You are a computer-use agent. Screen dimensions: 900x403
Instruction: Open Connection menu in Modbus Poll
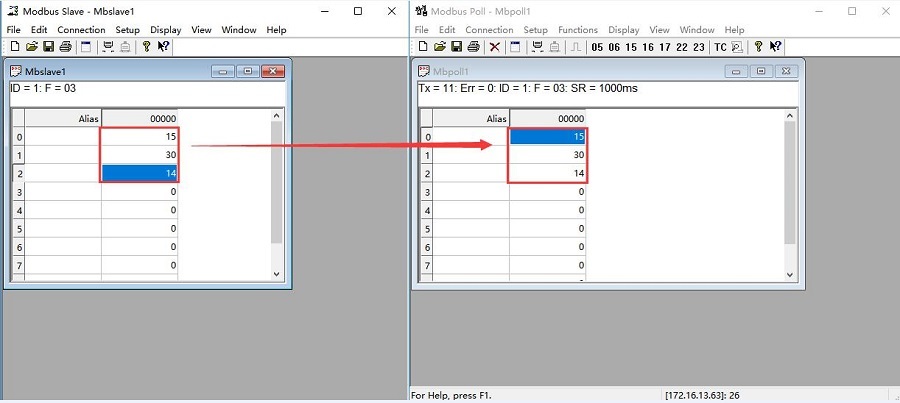489,30
